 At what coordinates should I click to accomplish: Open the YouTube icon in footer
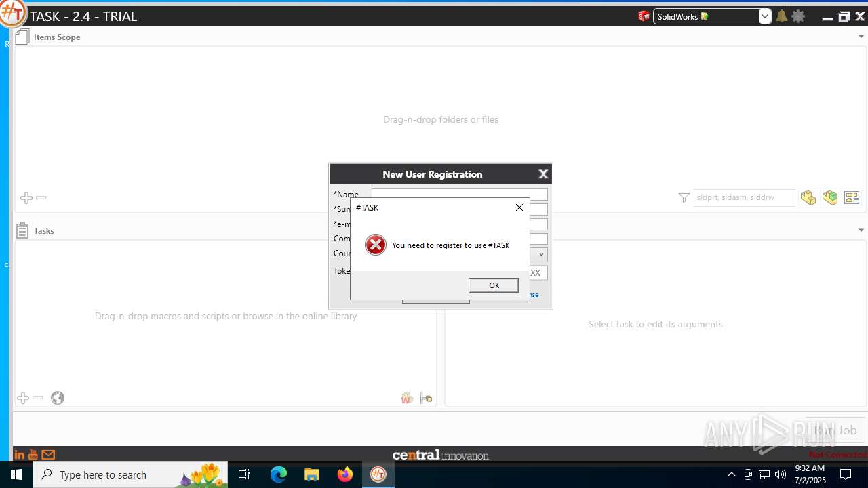pos(33,455)
